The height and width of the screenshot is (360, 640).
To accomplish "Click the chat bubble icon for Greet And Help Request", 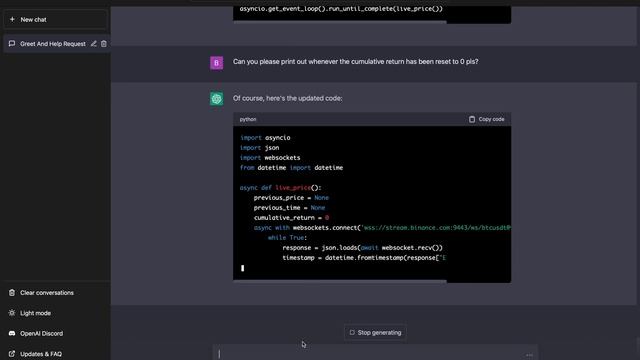I will click(x=12, y=44).
